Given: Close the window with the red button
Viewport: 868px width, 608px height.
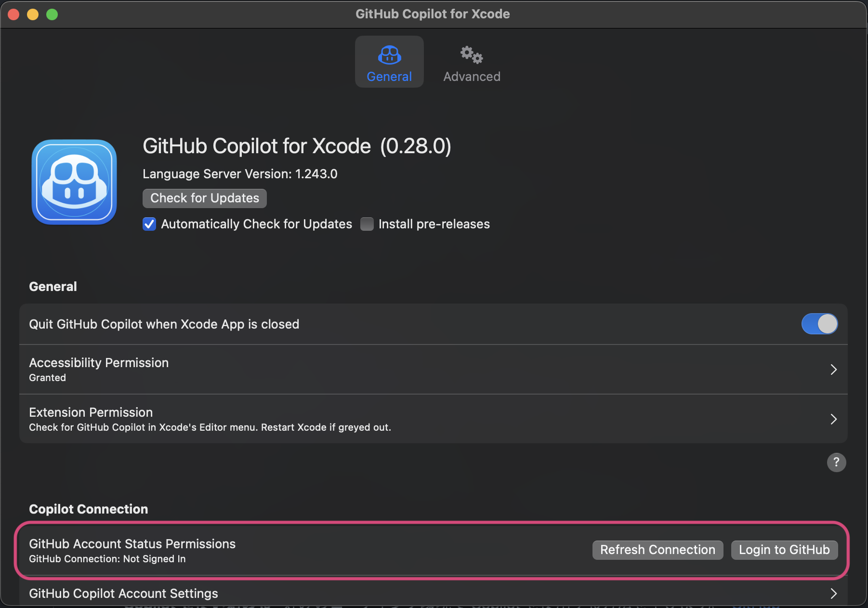Looking at the screenshot, I should click(13, 14).
